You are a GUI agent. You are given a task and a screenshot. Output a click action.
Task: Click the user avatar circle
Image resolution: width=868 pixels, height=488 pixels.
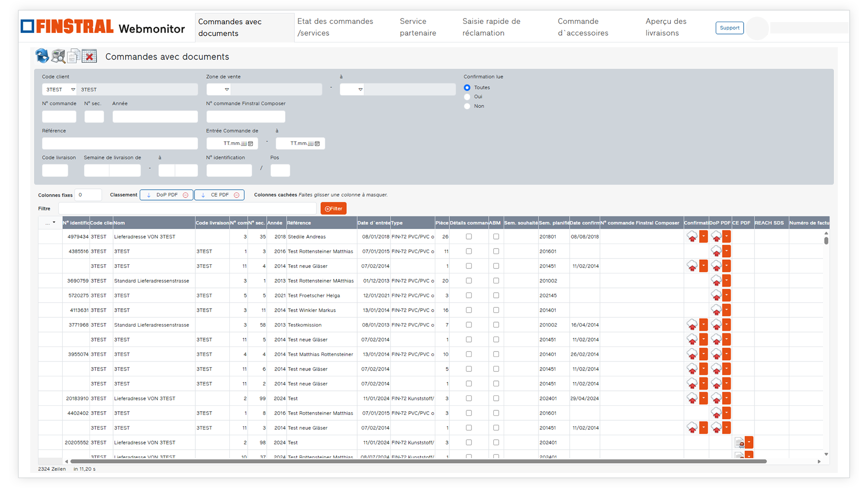pos(757,28)
